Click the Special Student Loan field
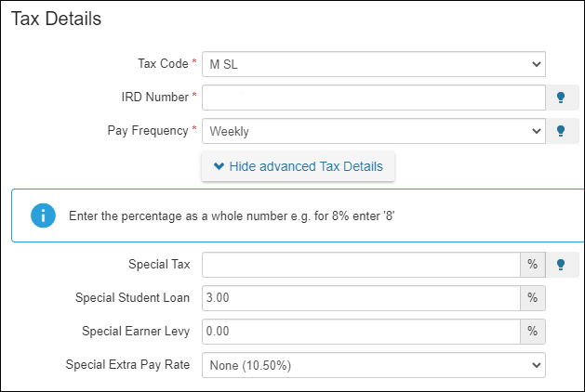This screenshot has height=392, width=585. tap(360, 298)
